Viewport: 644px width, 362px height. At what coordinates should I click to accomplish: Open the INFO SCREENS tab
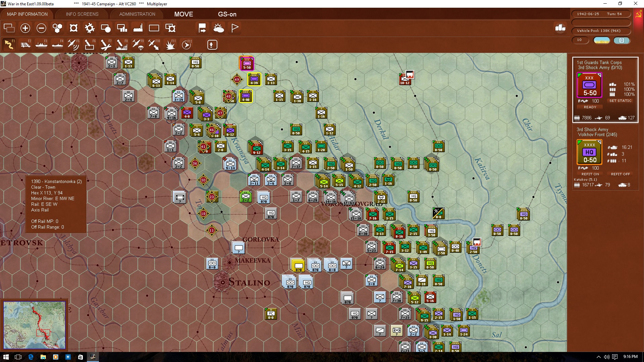(82, 14)
